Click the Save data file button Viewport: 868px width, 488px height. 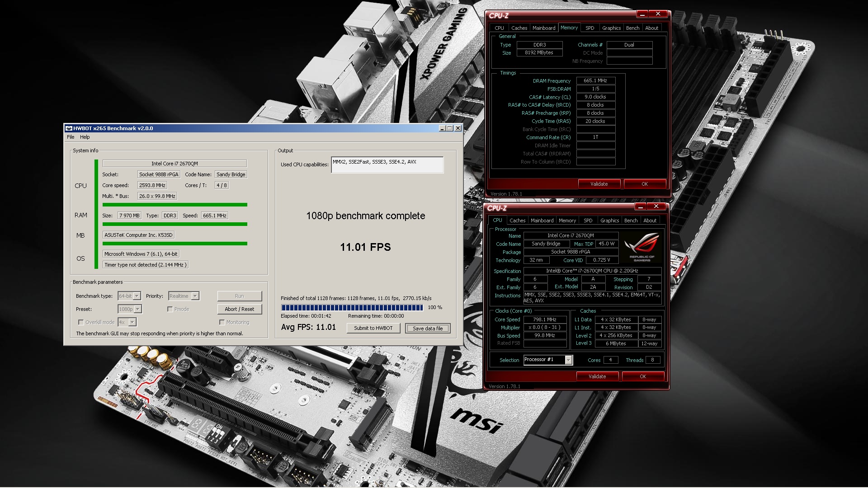tap(428, 328)
